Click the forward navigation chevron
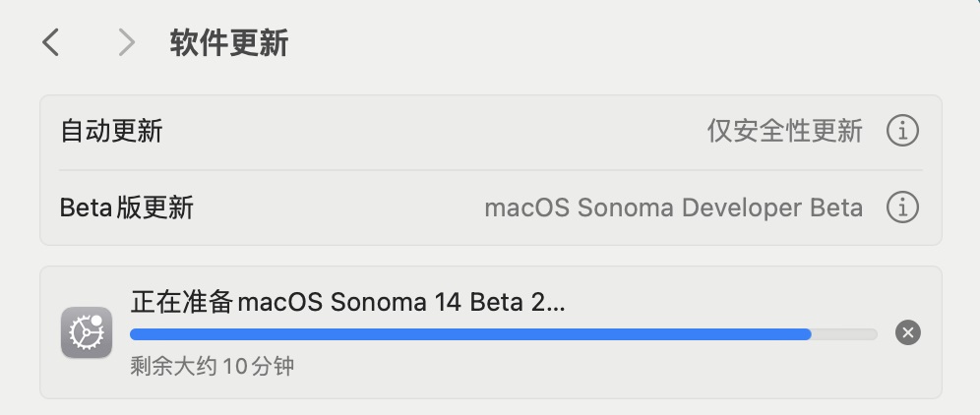The image size is (980, 415). pos(125,42)
